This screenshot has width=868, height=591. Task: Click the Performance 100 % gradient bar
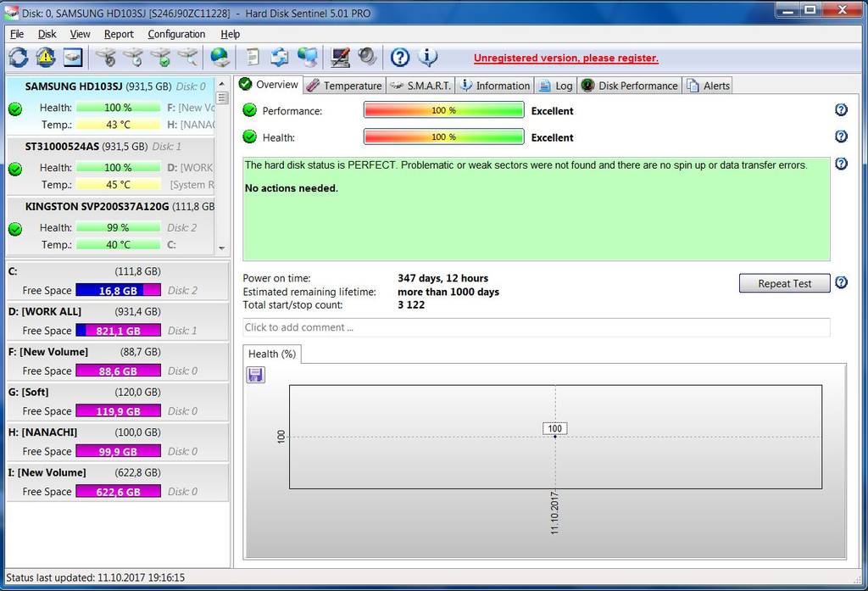pyautogui.click(x=443, y=110)
